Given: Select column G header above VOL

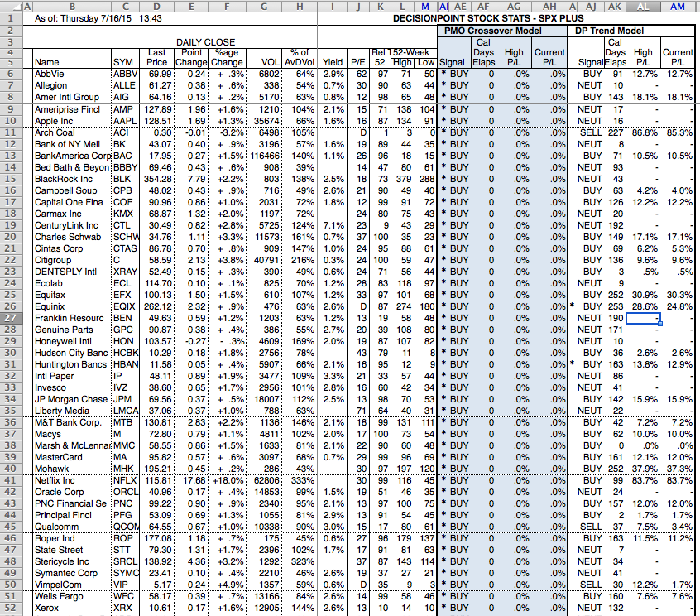Looking at the screenshot, I should click(264, 6).
